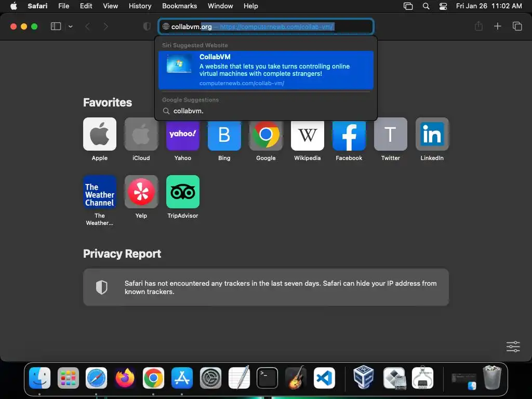
Task: Open Launchpad from the Dock
Action: coord(68,378)
